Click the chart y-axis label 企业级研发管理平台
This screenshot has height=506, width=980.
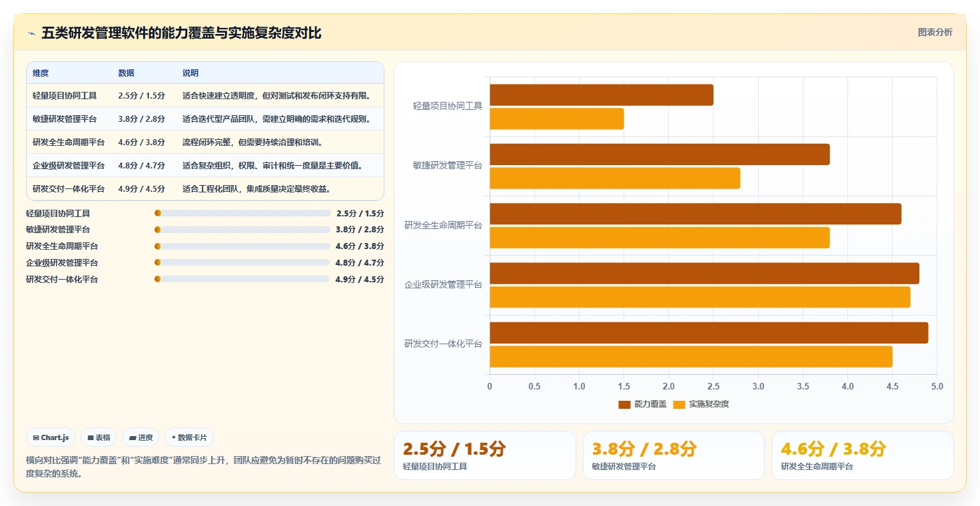[x=444, y=285]
